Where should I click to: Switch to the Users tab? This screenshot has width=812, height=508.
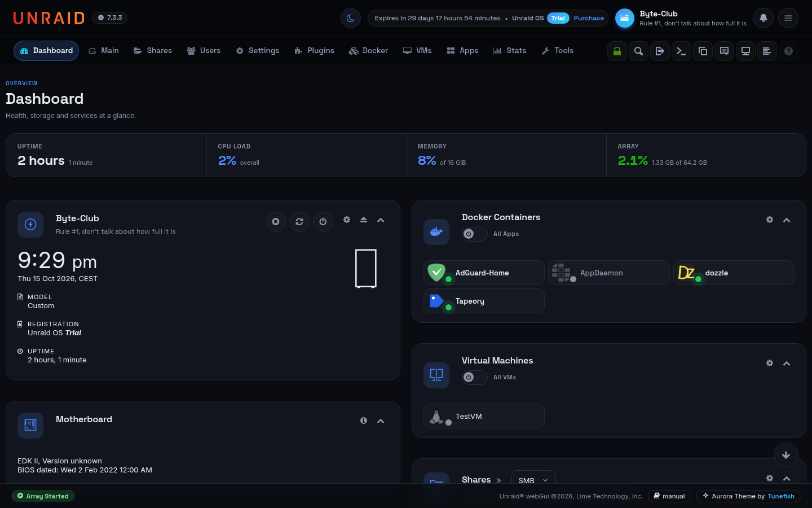click(x=204, y=51)
